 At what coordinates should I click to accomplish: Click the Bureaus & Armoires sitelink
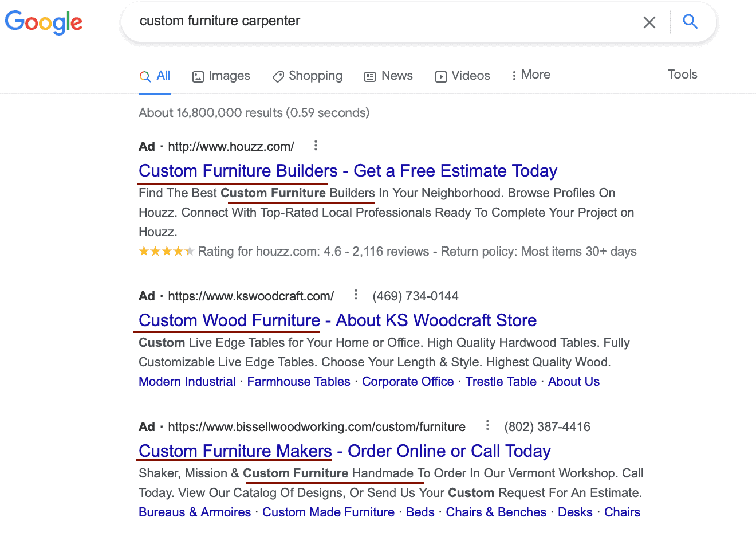click(195, 512)
